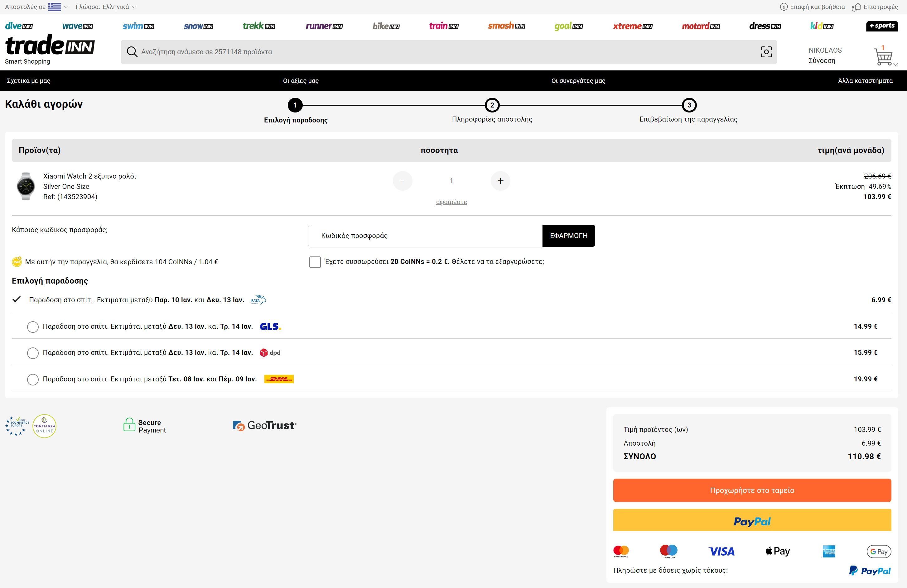Expand the cart dropdown chevron

click(x=895, y=65)
